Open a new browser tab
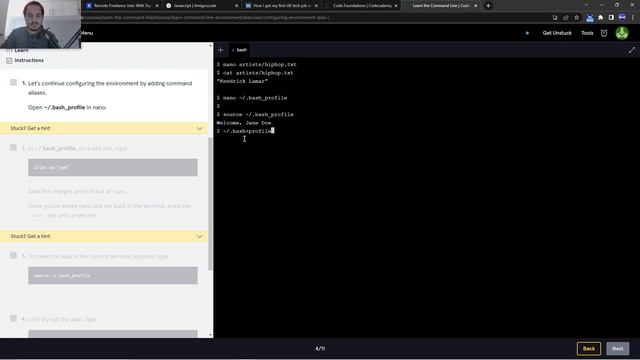This screenshot has height=360, width=640. click(488, 6)
